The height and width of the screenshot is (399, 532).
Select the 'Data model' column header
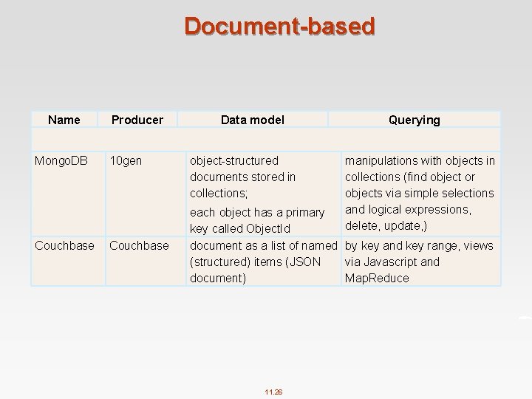(253, 120)
